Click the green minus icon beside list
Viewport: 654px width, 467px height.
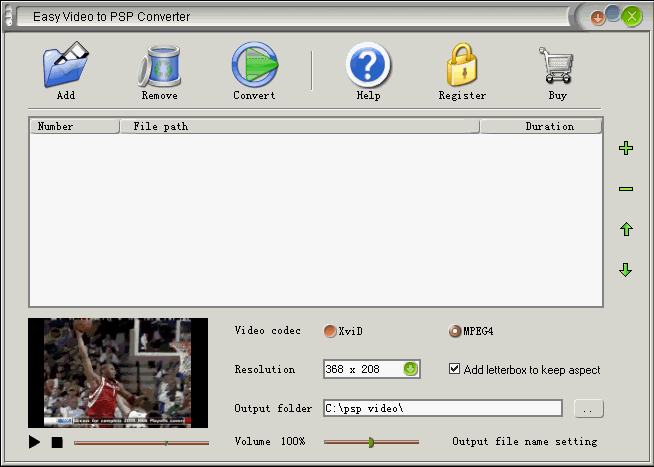626,189
